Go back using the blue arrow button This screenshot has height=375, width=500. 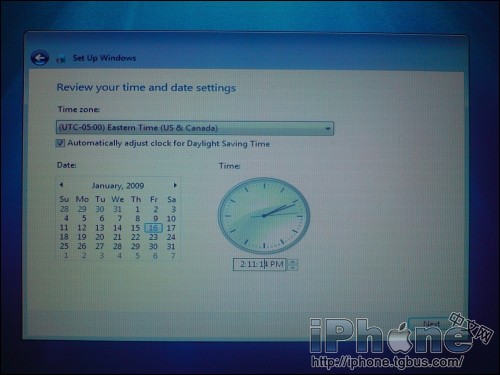tap(40, 58)
